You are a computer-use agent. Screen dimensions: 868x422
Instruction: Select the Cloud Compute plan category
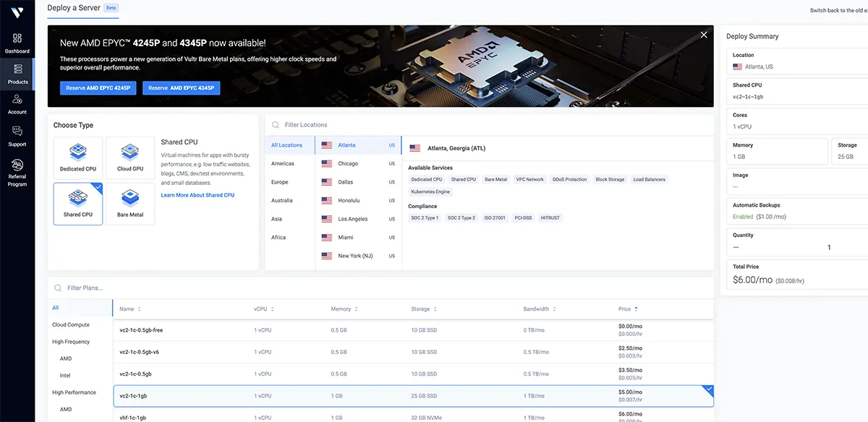coord(80,324)
